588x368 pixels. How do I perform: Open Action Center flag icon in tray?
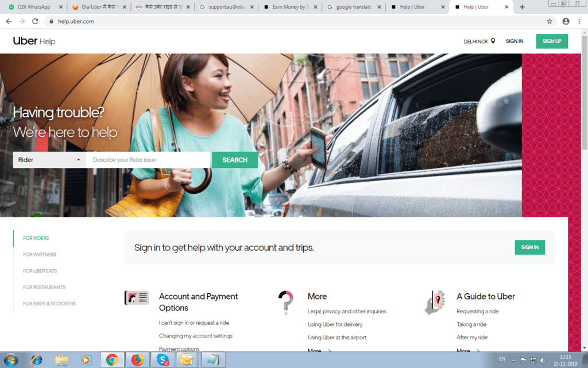(523, 360)
